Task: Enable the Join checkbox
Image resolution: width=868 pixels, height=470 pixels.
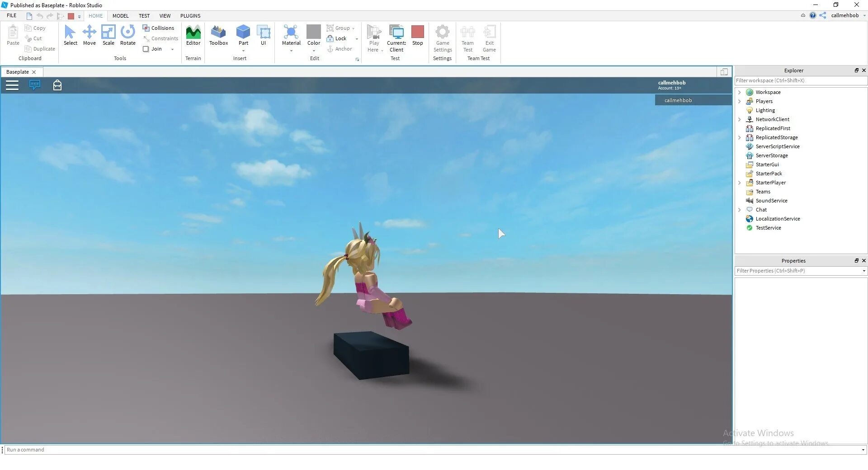Action: (146, 49)
